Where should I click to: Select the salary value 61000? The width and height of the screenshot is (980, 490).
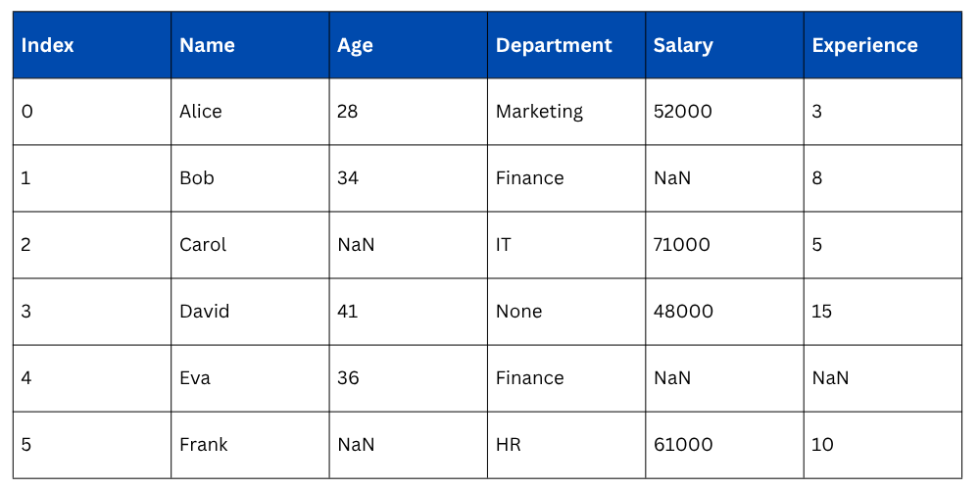click(683, 445)
